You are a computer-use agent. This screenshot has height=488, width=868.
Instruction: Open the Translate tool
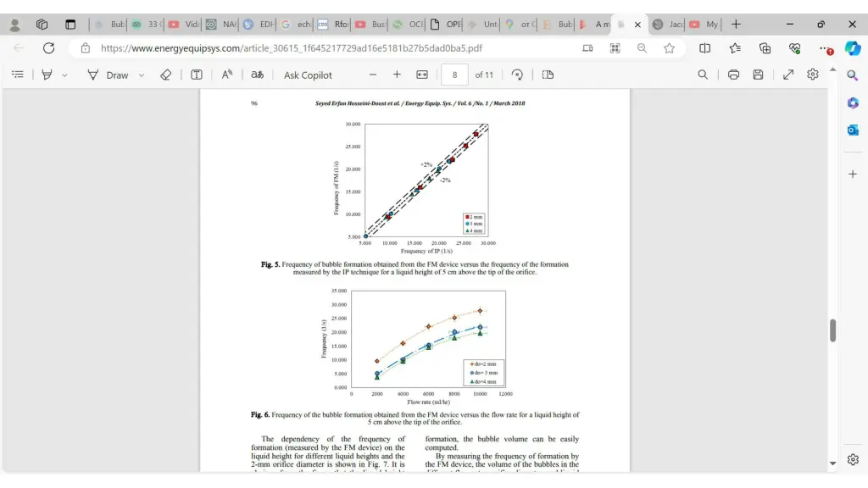click(258, 75)
